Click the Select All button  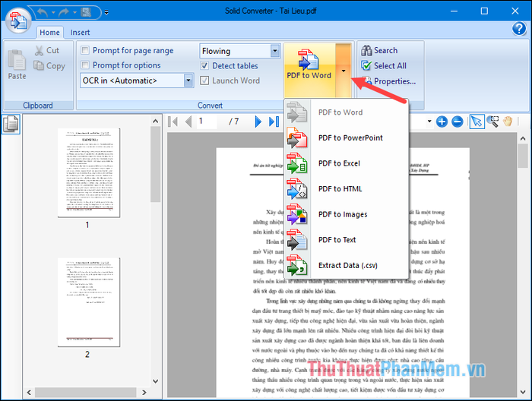tap(384, 66)
